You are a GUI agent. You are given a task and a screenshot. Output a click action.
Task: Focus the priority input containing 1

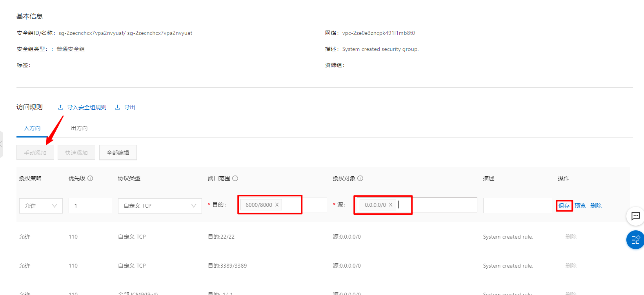pos(90,206)
